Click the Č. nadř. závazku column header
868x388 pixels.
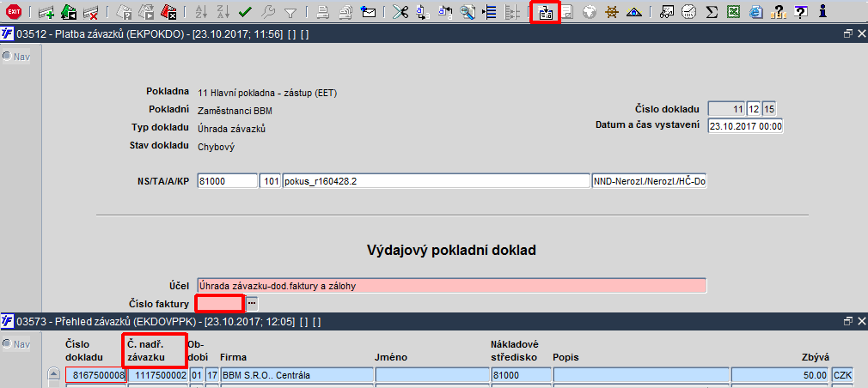click(x=148, y=350)
